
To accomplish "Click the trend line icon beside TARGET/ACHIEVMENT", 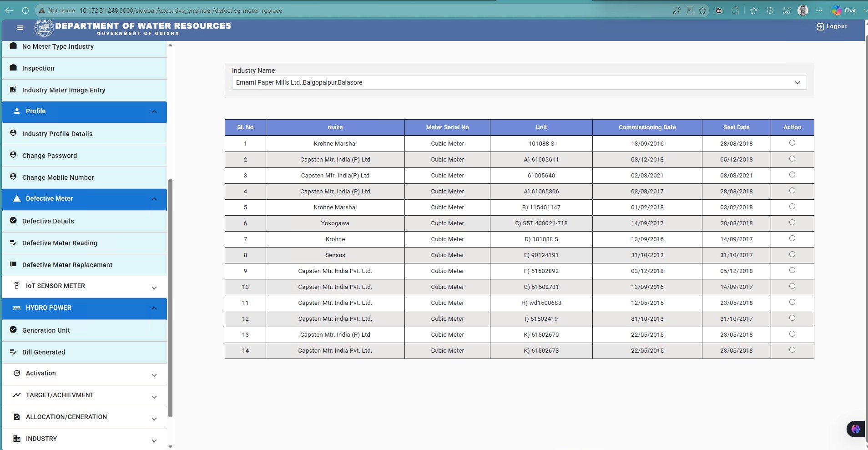I will [x=17, y=395].
